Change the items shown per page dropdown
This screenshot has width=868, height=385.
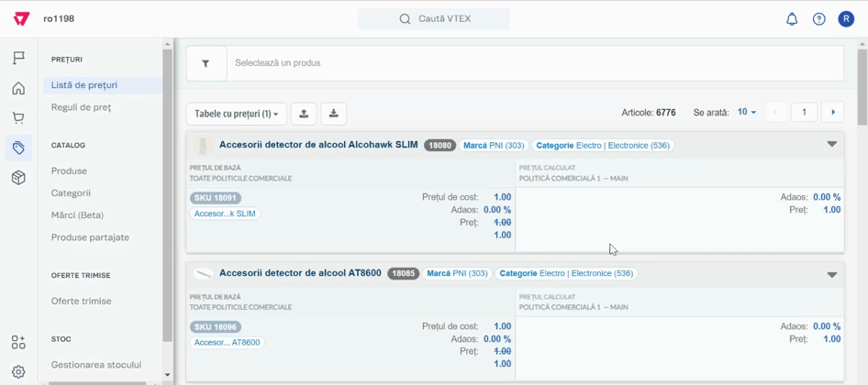[x=747, y=113]
